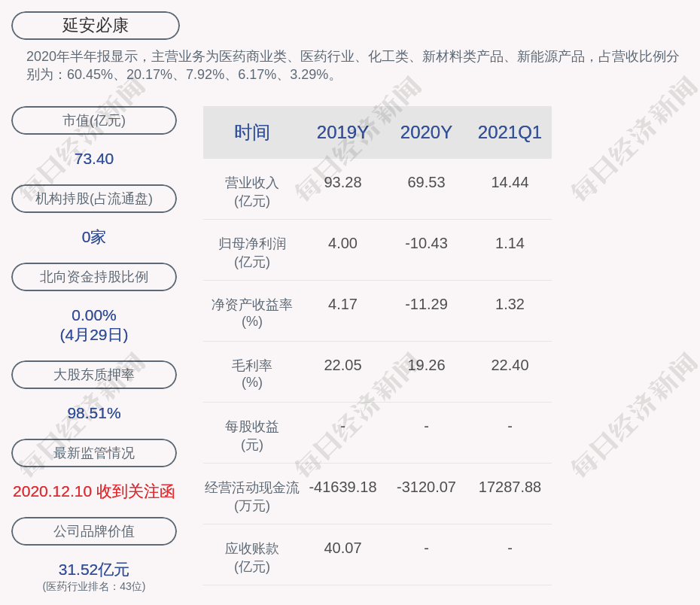Click the 2020年半年报显示 description paragraph
The width and height of the screenshot is (700, 605).
tap(353, 65)
